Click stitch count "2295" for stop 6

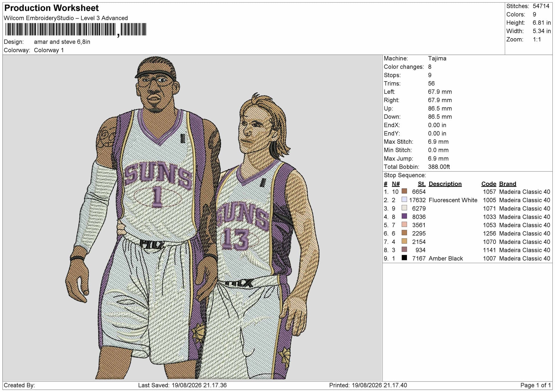pyautogui.click(x=419, y=233)
